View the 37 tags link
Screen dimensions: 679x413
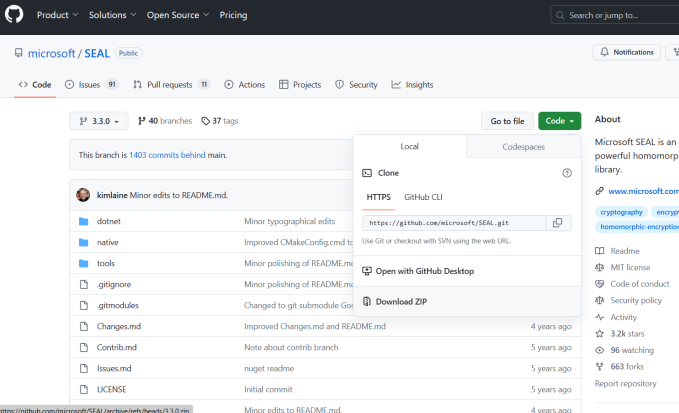pos(220,121)
